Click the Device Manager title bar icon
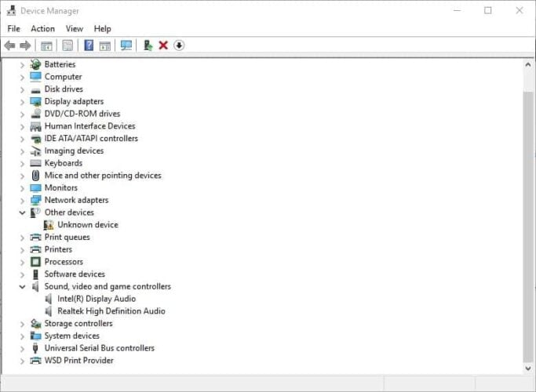This screenshot has height=392, width=536. [11, 11]
